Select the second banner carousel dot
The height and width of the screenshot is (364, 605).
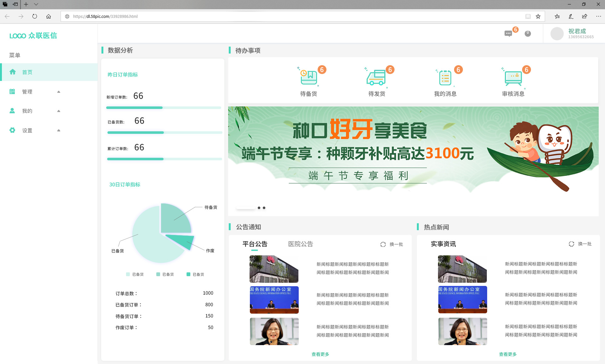[x=259, y=208]
